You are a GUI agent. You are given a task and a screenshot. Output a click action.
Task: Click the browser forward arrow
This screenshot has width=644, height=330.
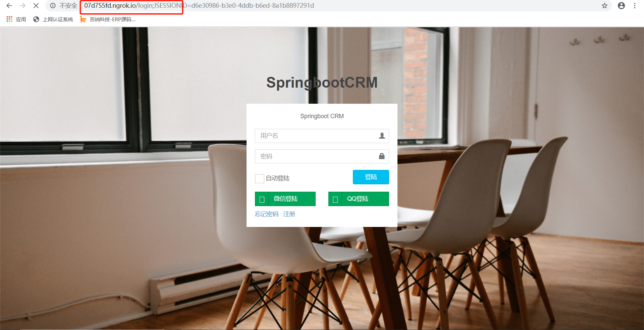tap(22, 6)
